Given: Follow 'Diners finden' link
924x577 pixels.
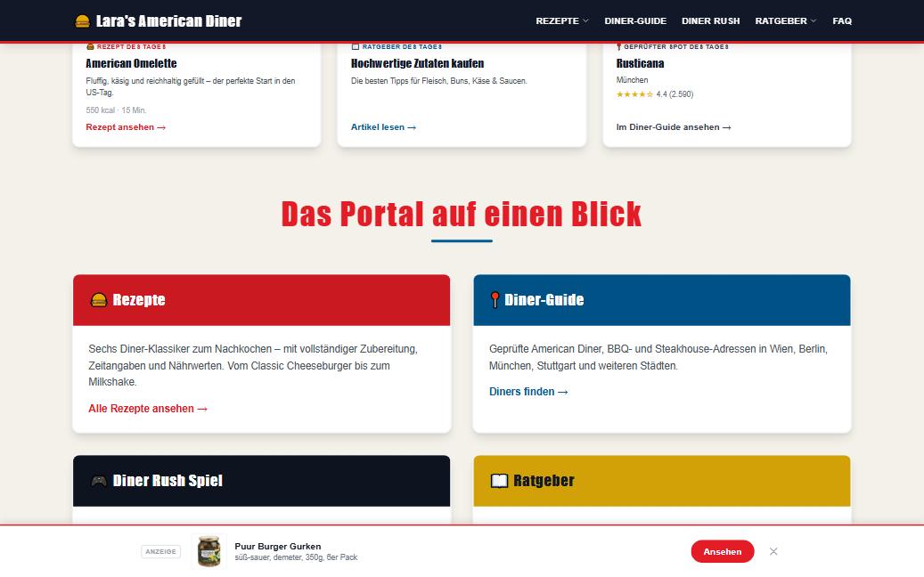Looking at the screenshot, I should [x=528, y=392].
